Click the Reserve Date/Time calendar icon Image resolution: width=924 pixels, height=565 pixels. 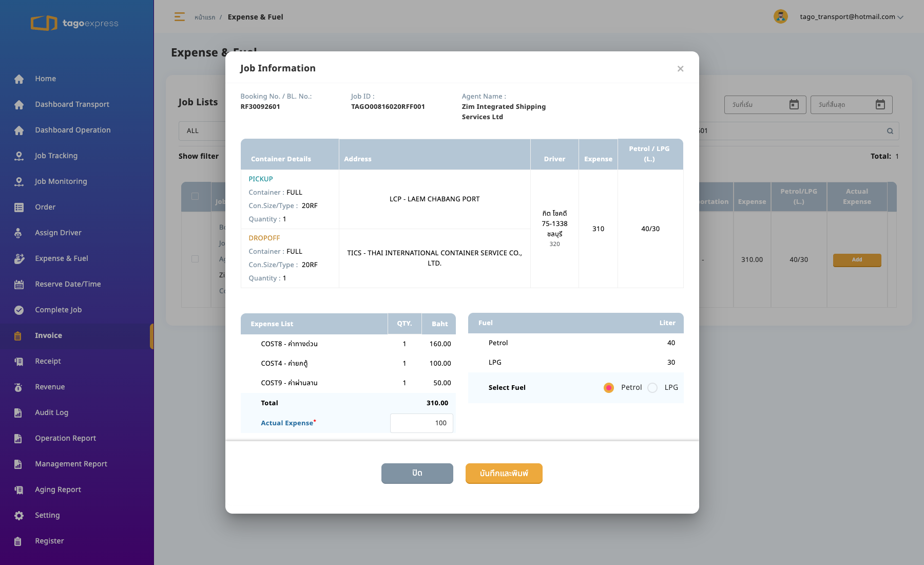click(x=19, y=285)
